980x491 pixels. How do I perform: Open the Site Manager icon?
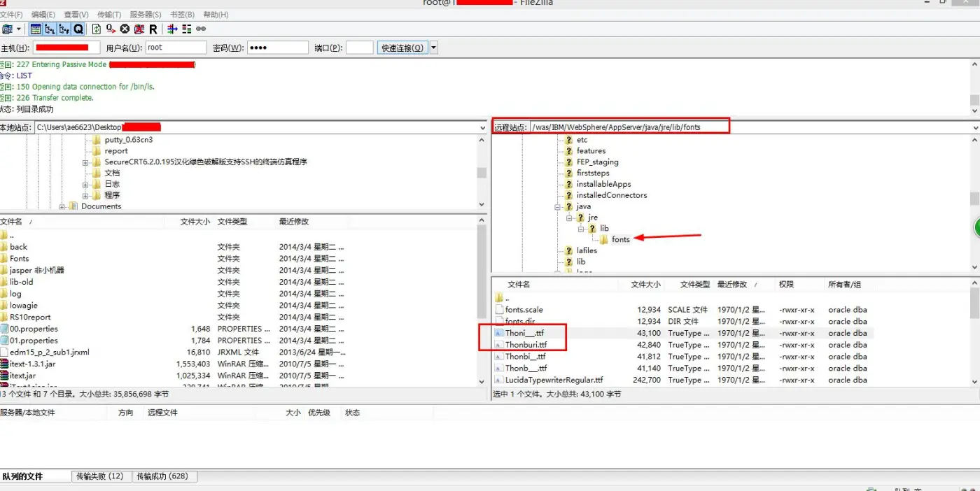tap(7, 29)
